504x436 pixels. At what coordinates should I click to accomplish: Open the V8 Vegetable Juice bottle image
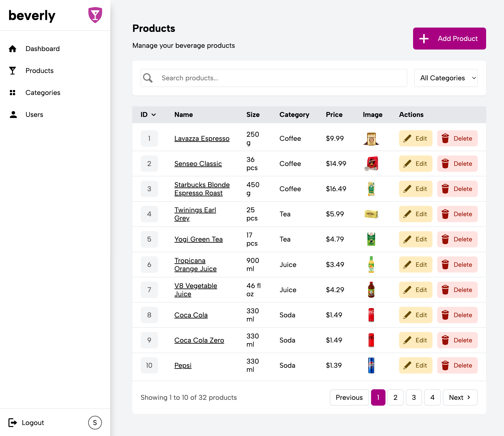click(371, 290)
